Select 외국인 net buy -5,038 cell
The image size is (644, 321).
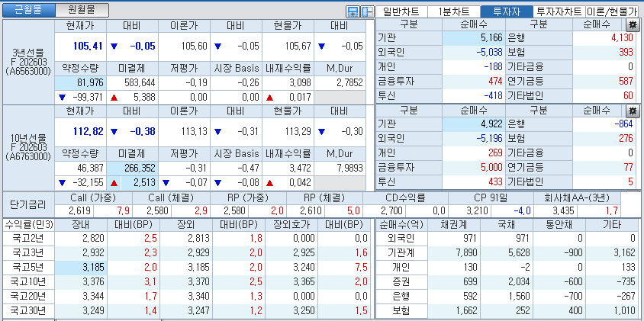[474, 52]
